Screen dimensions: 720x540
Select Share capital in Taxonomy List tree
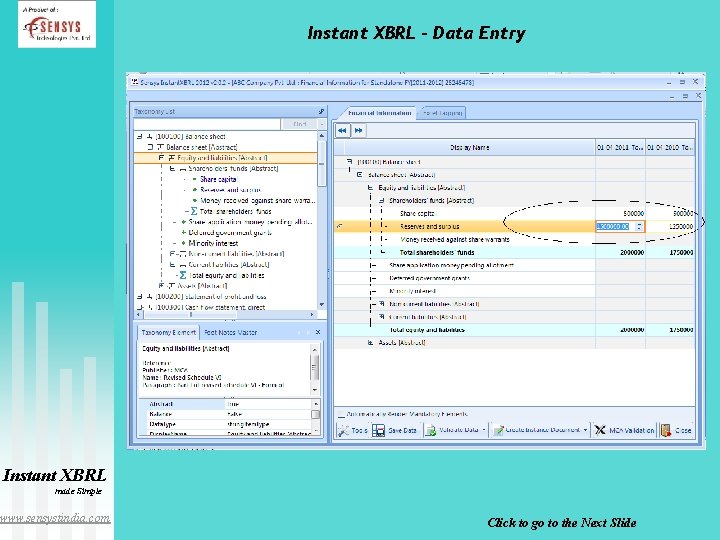[218, 179]
